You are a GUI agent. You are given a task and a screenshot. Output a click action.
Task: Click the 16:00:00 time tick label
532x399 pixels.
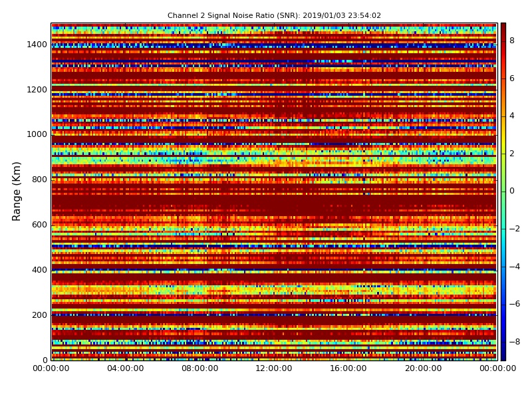click(x=348, y=368)
